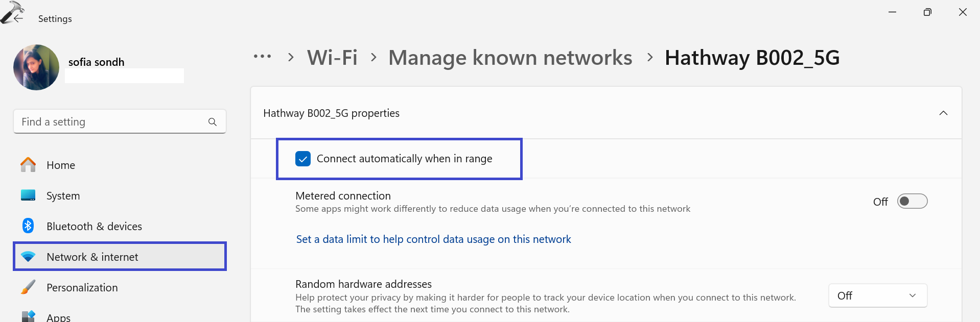Turn on the Metered connection toggle

(x=912, y=202)
